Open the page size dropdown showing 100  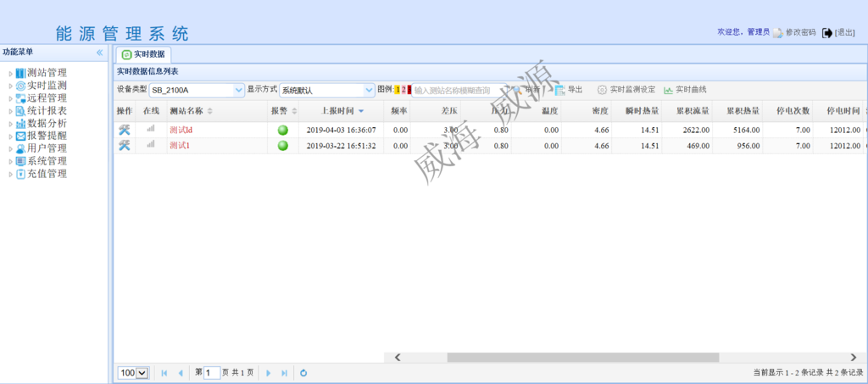point(133,372)
